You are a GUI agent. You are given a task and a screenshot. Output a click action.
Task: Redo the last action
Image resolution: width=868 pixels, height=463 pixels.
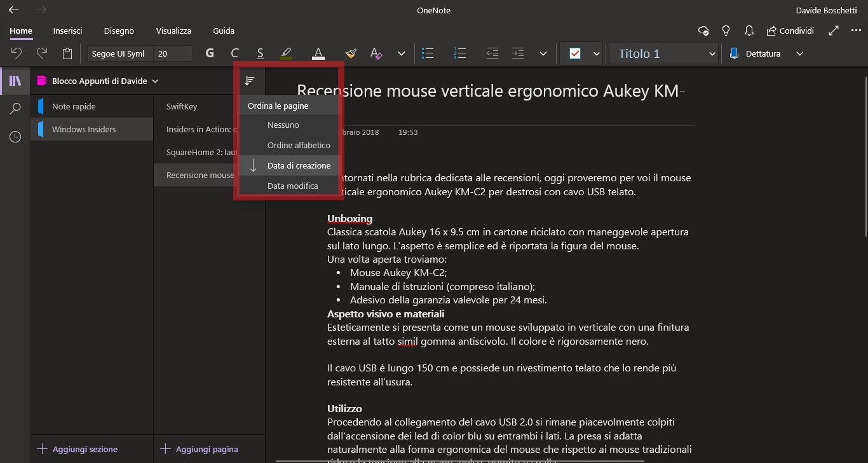[x=42, y=53]
